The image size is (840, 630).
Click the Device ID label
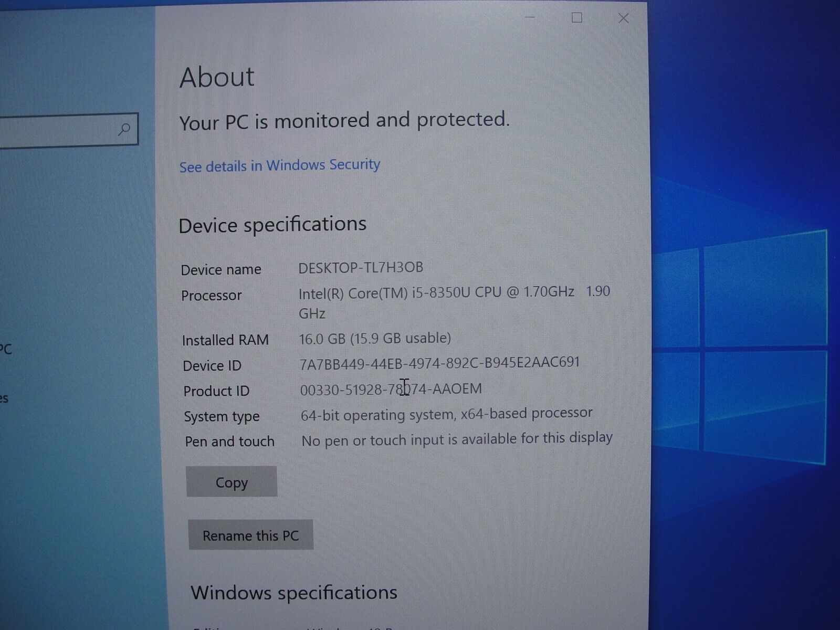coord(212,366)
